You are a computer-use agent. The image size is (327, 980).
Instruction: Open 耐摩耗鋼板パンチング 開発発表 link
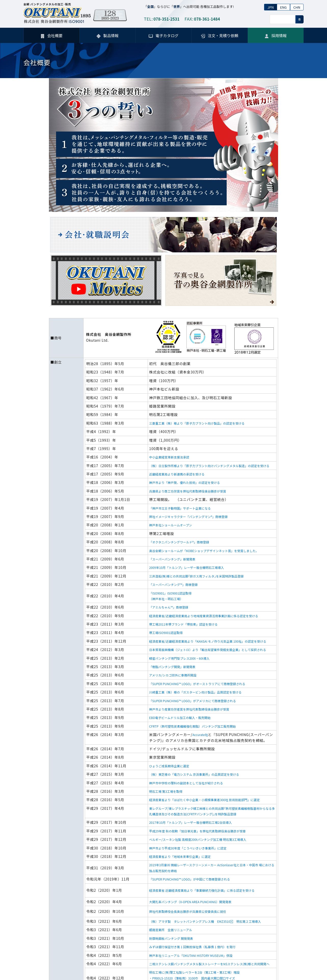pyautogui.click(x=171, y=939)
